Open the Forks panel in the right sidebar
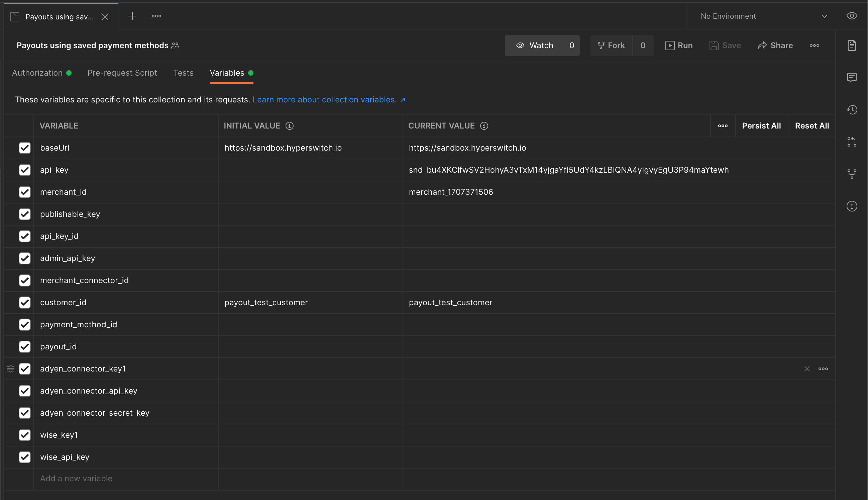Image resolution: width=868 pixels, height=500 pixels. [852, 174]
